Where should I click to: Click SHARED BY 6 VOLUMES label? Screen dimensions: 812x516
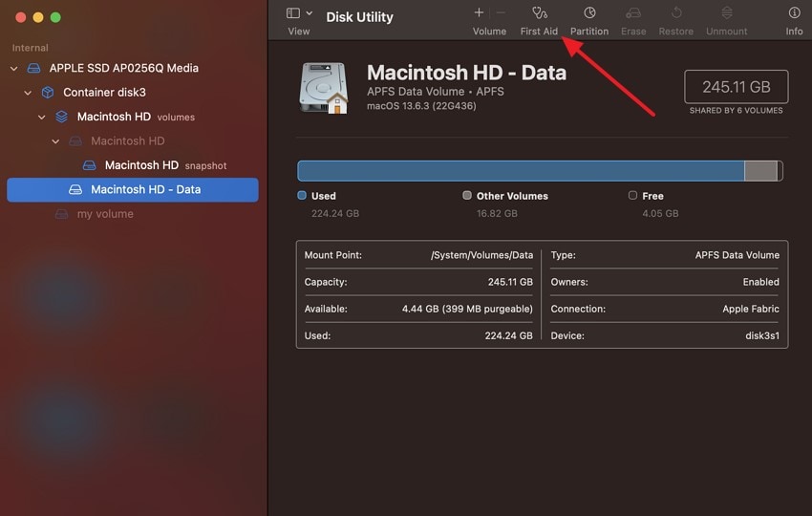[736, 110]
